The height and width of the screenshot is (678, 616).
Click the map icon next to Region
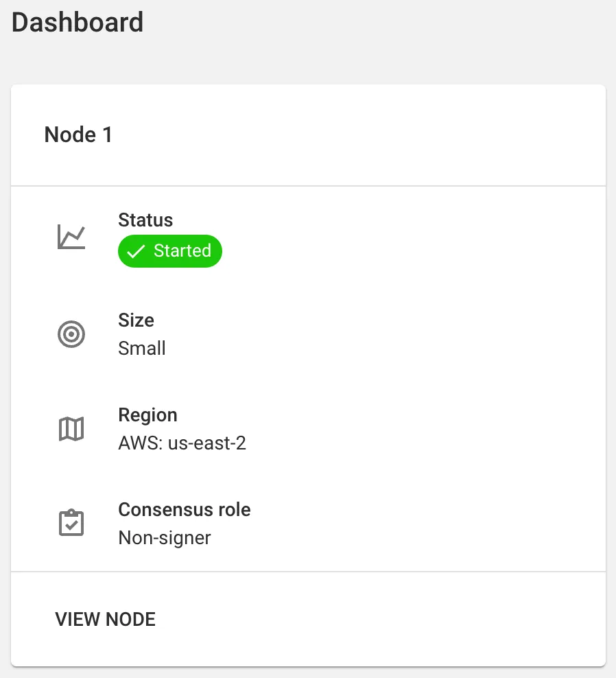click(x=71, y=428)
